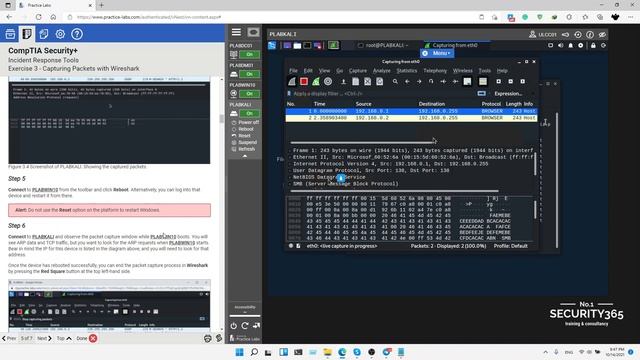Open the blue Menu dropdown
The width and height of the screenshot is (640, 360).
(x=437, y=53)
